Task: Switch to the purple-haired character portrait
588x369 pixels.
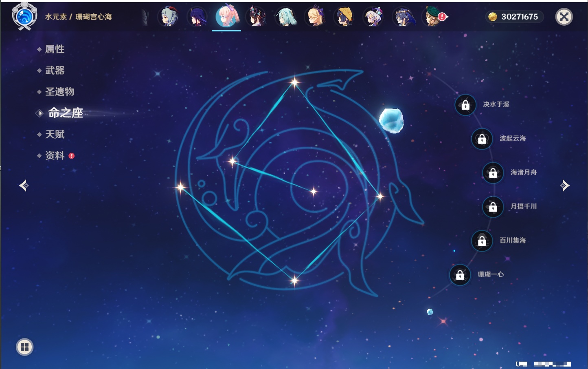Action: 198,17
